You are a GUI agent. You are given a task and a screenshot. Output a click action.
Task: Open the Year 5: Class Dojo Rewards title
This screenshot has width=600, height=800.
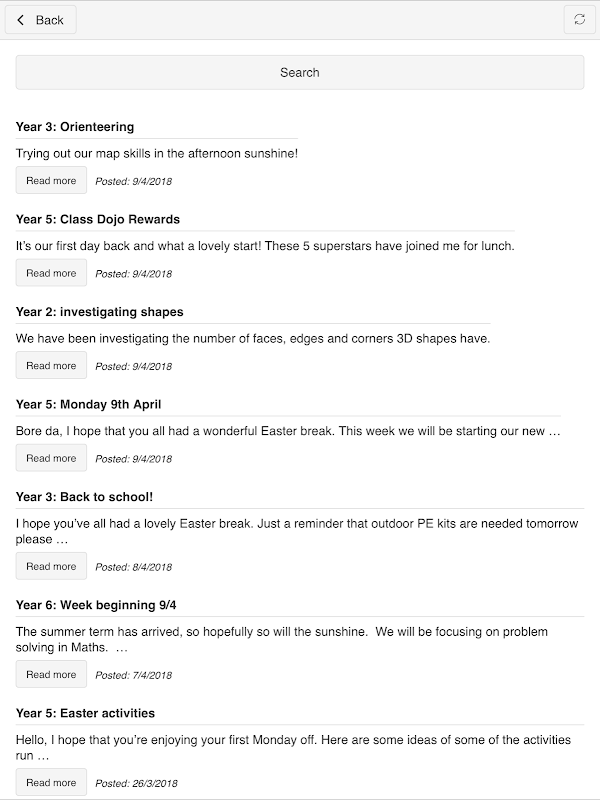tap(98, 219)
